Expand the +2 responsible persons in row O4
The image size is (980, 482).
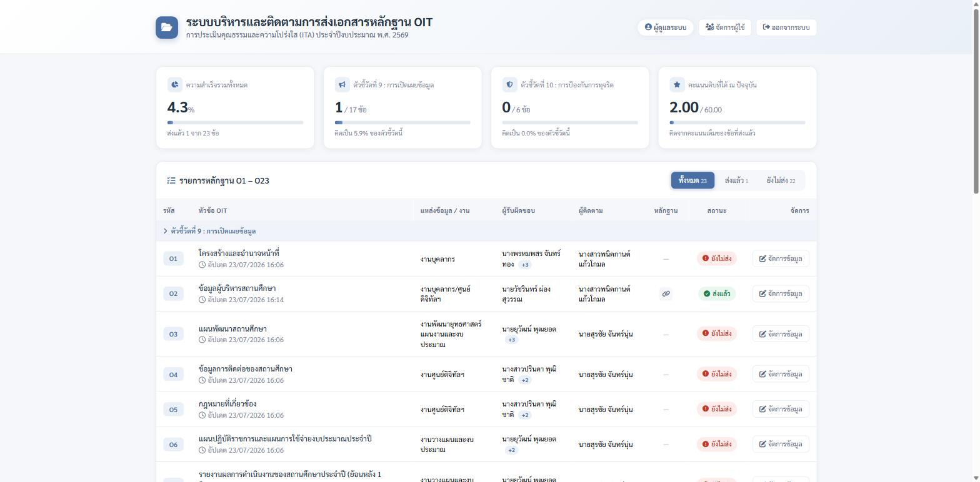pyautogui.click(x=525, y=380)
